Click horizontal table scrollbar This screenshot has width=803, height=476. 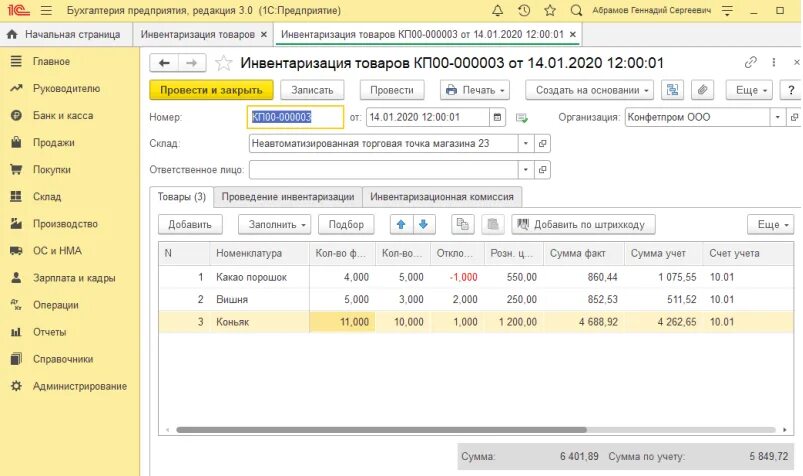[382, 430]
